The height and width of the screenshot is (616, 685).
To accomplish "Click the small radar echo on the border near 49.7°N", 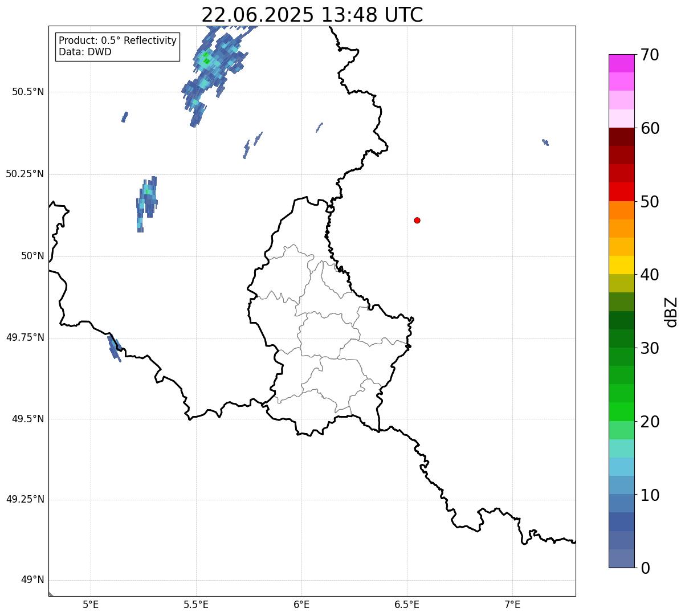I will (115, 348).
